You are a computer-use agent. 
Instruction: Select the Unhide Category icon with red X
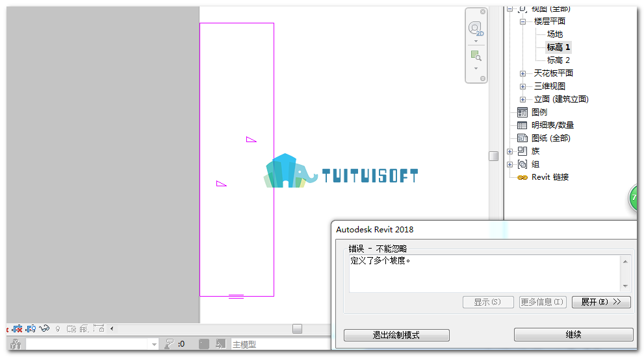click(x=18, y=328)
